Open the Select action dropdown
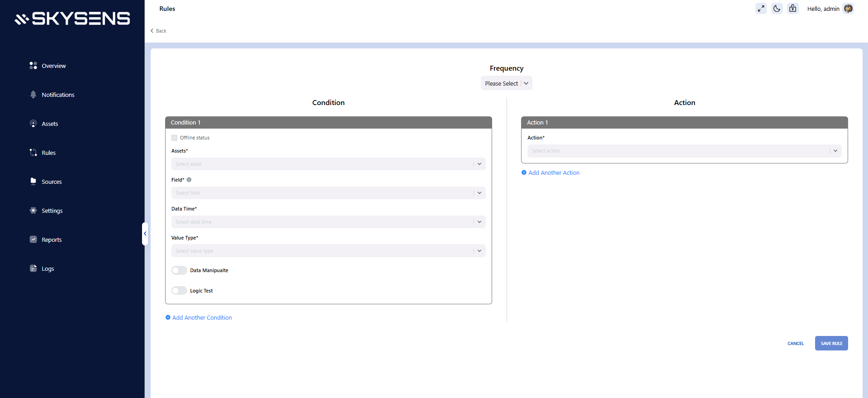 click(684, 151)
